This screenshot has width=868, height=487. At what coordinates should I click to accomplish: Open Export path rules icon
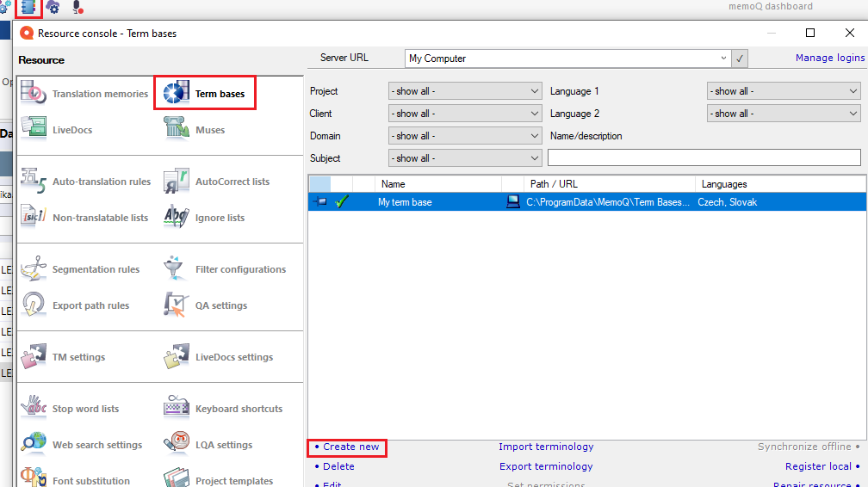34,305
